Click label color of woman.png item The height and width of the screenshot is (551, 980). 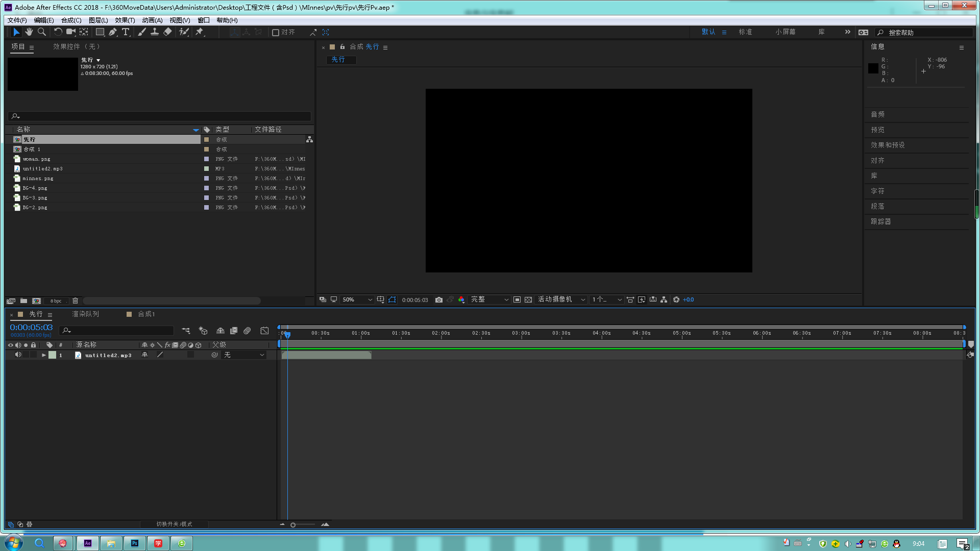tap(206, 159)
